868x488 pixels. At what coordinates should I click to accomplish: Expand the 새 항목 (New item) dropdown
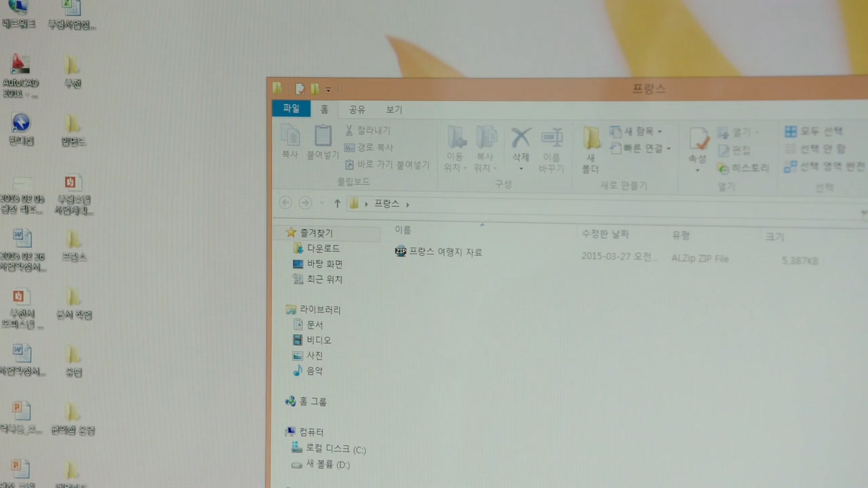(636, 131)
